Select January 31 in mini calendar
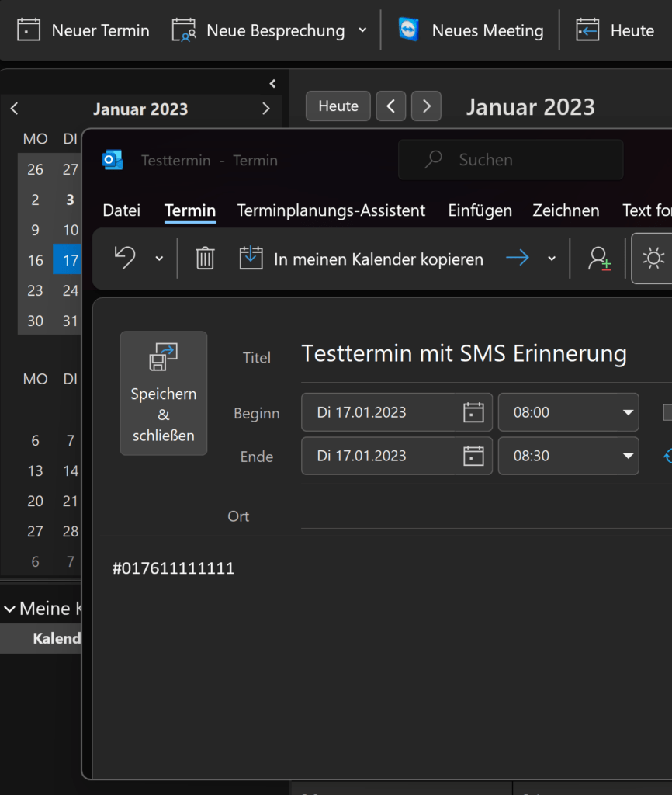This screenshot has width=672, height=795. point(70,321)
